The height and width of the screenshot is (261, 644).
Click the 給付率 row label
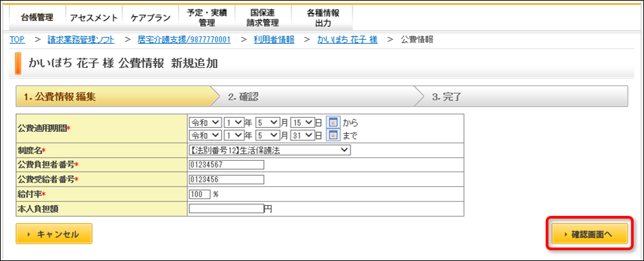[x=31, y=194]
